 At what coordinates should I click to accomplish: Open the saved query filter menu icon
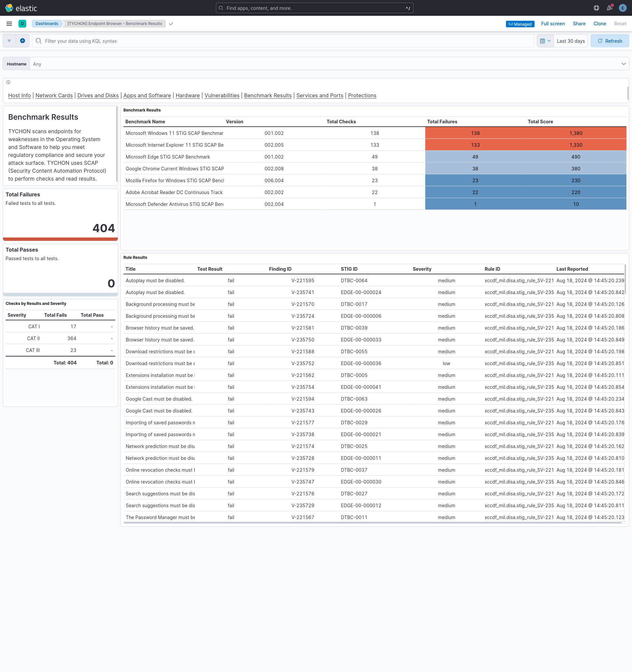point(10,41)
